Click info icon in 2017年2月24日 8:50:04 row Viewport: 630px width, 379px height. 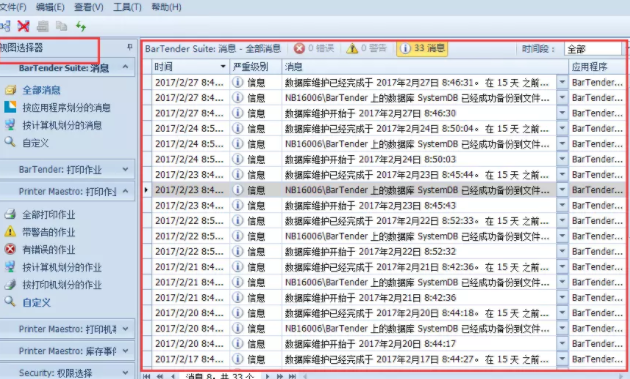click(x=238, y=128)
